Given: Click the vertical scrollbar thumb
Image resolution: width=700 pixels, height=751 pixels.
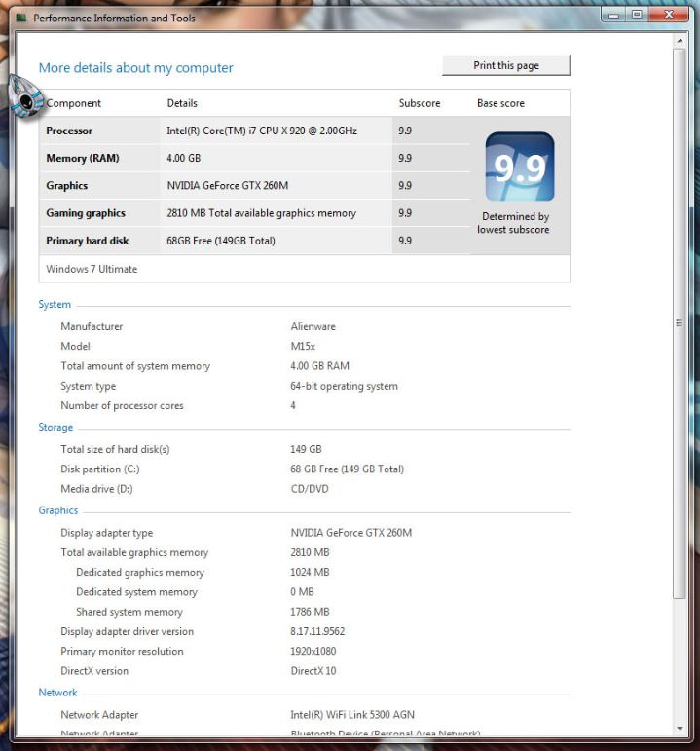Looking at the screenshot, I should pos(680,323).
